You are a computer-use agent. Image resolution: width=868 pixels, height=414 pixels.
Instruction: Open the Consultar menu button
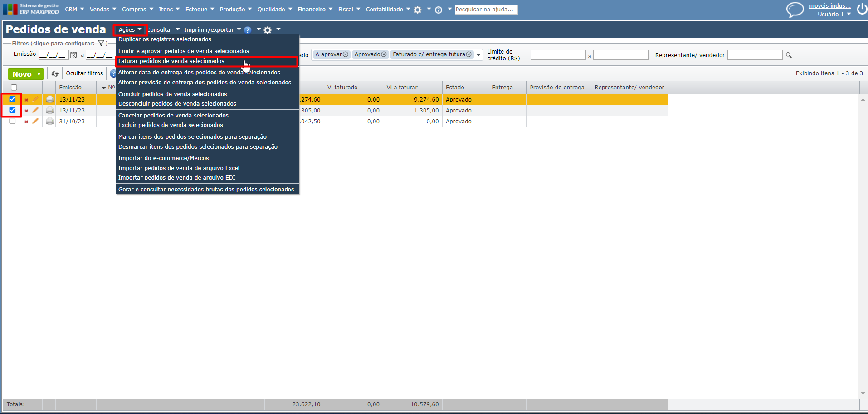(163, 30)
